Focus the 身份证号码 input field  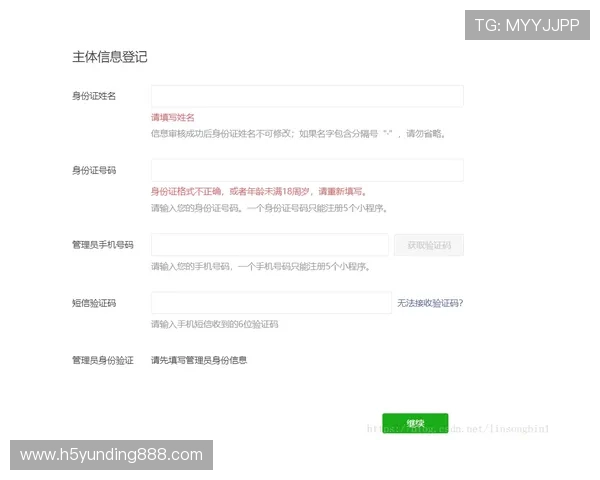click(x=307, y=170)
